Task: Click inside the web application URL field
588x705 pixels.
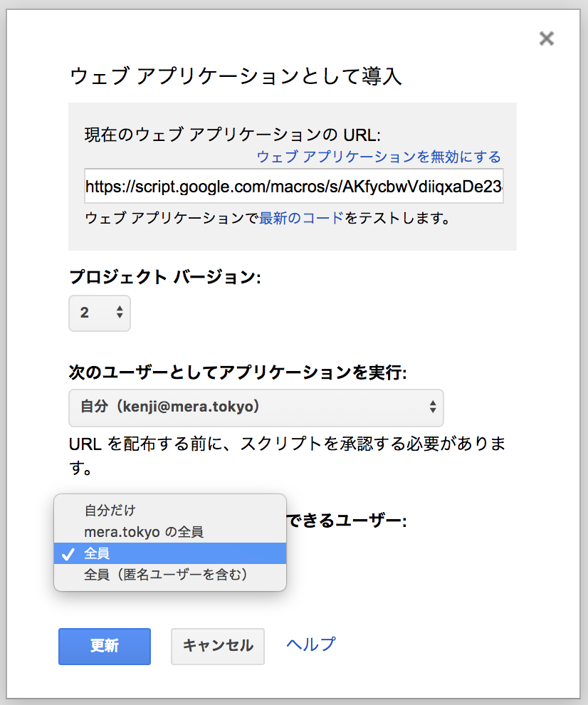Action: point(294,186)
